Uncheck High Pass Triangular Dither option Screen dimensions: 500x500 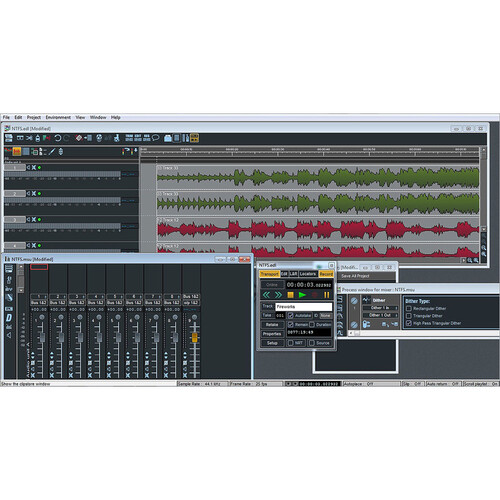[x=409, y=323]
